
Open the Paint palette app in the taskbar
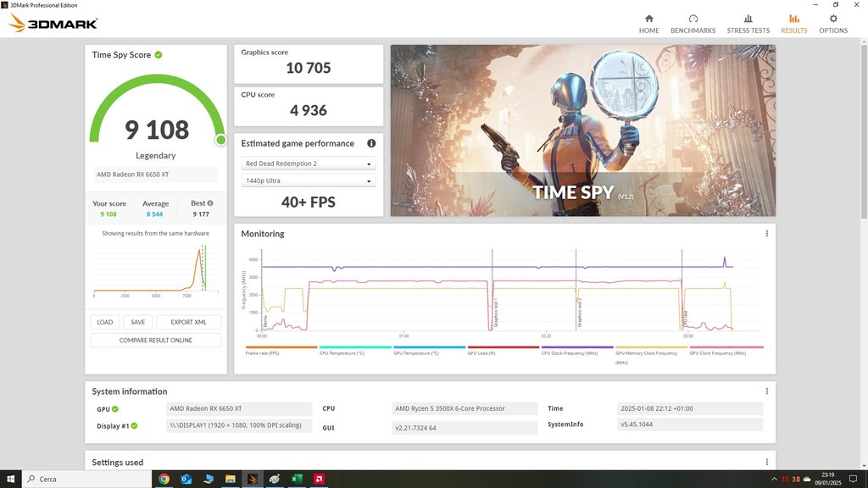(x=275, y=480)
